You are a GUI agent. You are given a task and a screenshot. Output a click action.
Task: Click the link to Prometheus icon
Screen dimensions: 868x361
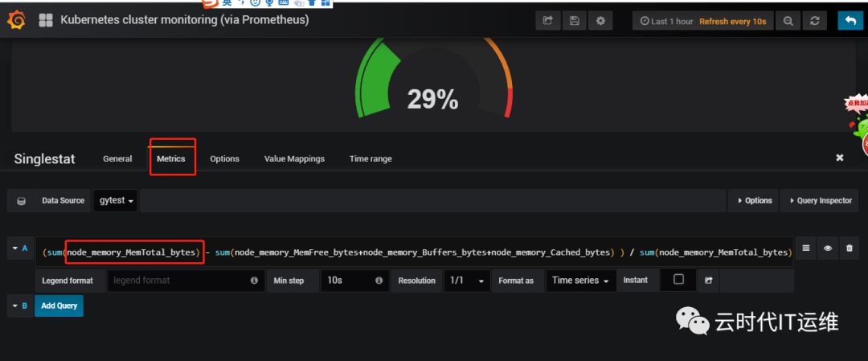click(708, 280)
